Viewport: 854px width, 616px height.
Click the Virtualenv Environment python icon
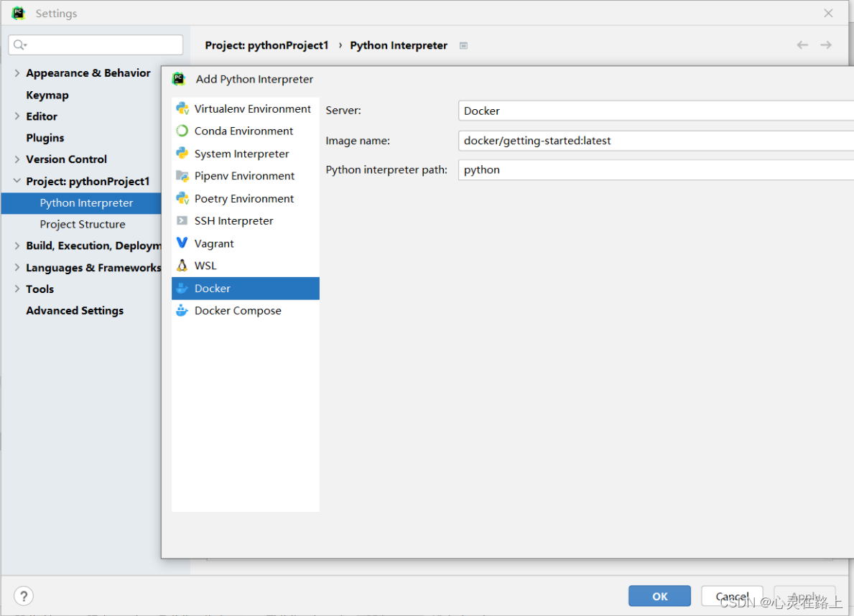(182, 108)
